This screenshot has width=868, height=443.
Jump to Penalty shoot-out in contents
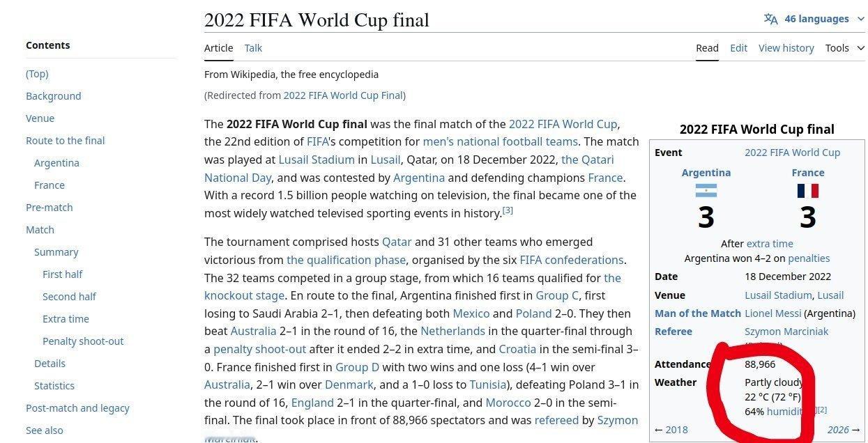tap(83, 341)
